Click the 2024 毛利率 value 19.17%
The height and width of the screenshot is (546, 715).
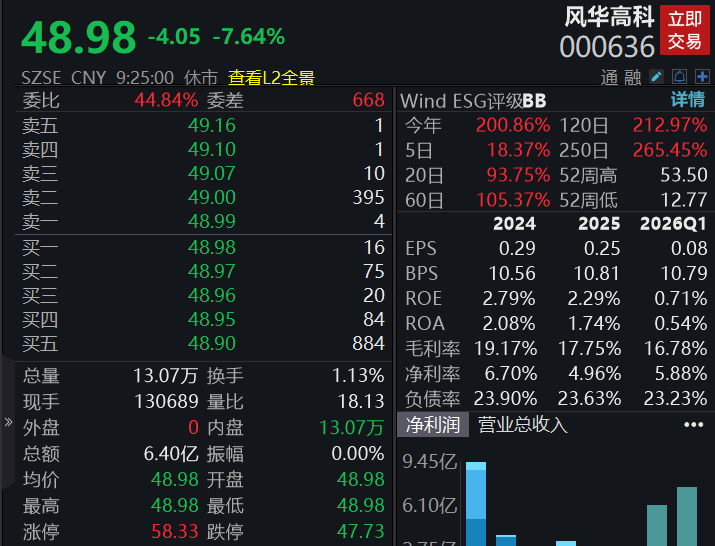pyautogui.click(x=505, y=349)
